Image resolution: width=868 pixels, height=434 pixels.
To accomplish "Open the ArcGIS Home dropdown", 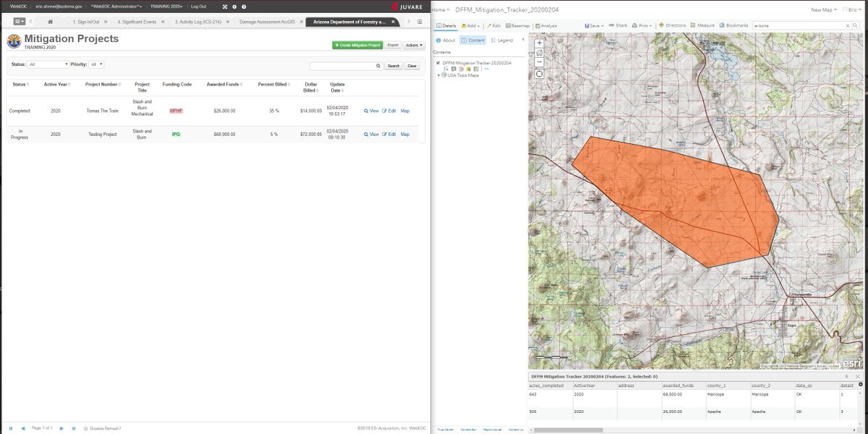I will (441, 9).
